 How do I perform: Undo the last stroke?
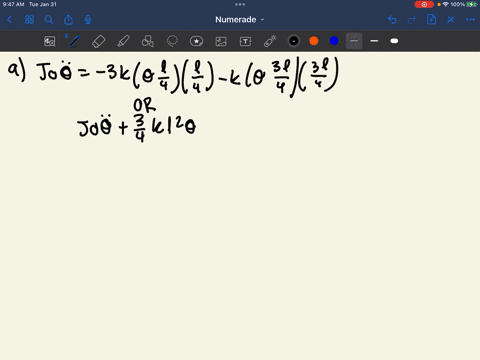[x=392, y=20]
